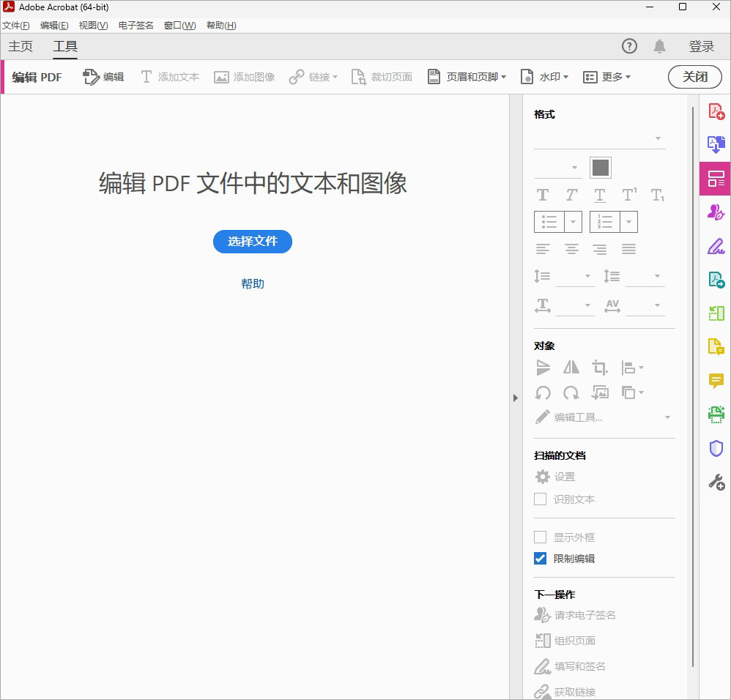Viewport: 731px width, 700px height.
Task: Switch to the 主页 tab
Action: tap(21, 47)
